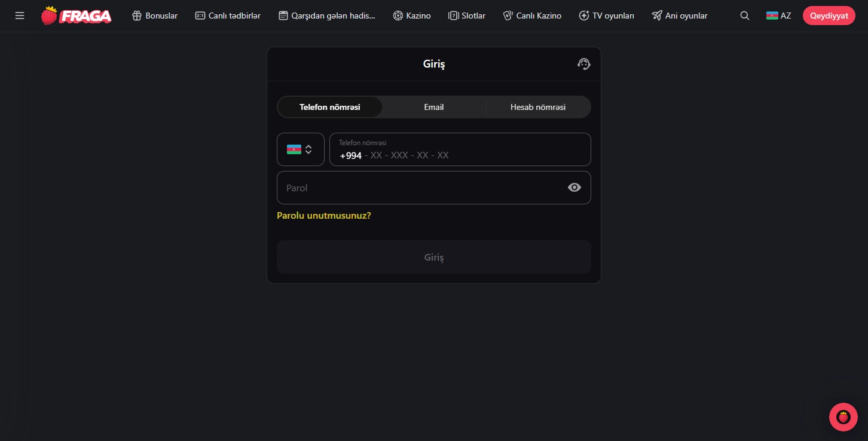The width and height of the screenshot is (868, 441).
Task: Open Slotlar menu item
Action: (x=467, y=16)
